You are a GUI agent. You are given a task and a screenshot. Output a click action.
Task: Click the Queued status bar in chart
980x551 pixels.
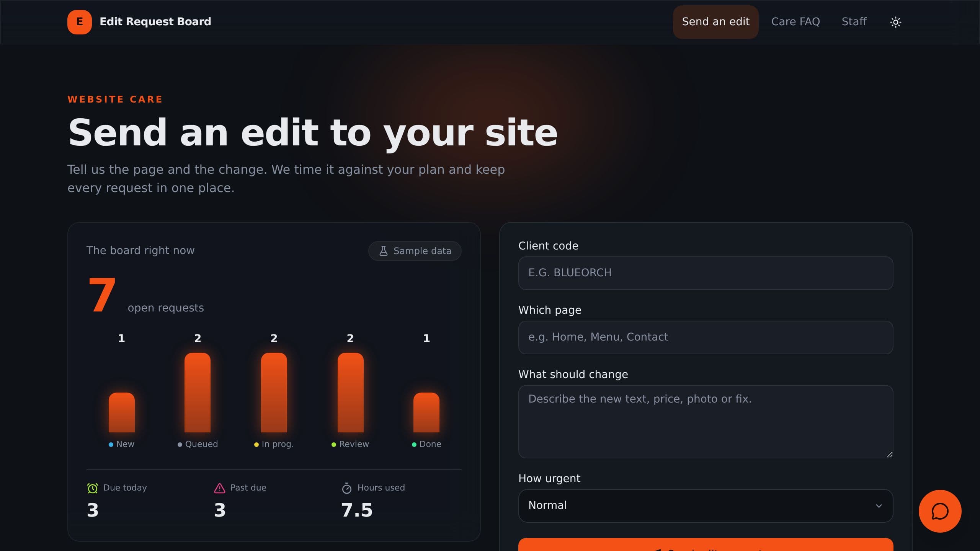198,393
